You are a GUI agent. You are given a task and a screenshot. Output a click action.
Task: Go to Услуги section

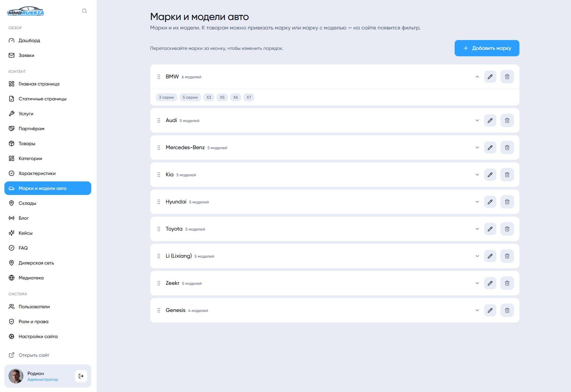[x=48, y=114]
